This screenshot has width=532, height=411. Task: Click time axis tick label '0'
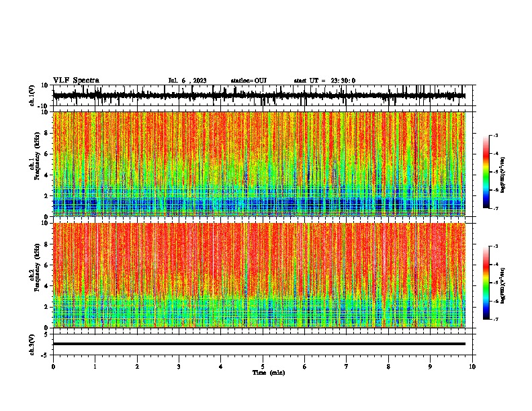(53, 367)
